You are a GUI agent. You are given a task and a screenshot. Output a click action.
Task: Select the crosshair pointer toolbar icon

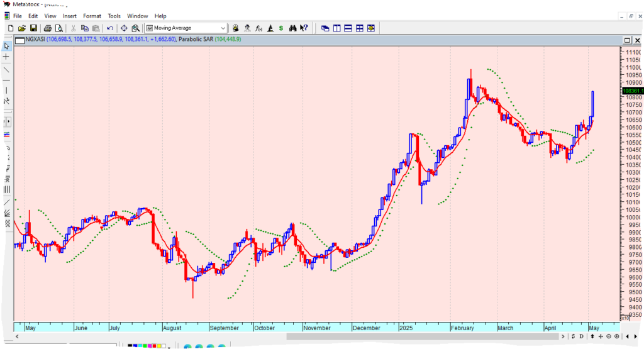coord(124,28)
